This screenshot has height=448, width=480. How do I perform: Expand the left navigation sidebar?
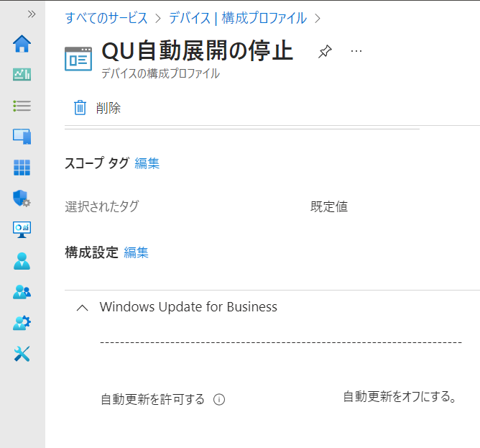click(x=32, y=14)
